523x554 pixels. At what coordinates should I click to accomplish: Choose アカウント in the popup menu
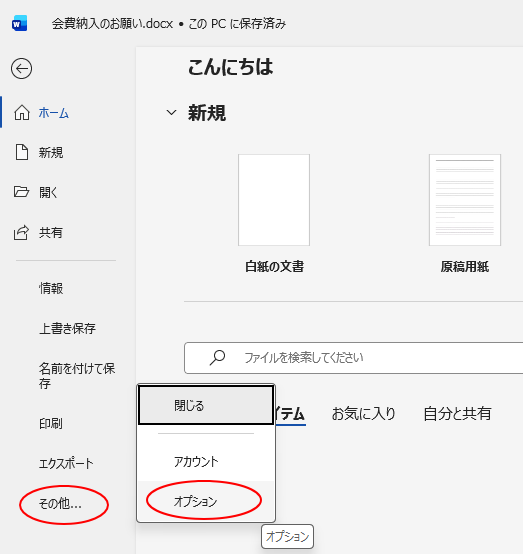[206, 461]
